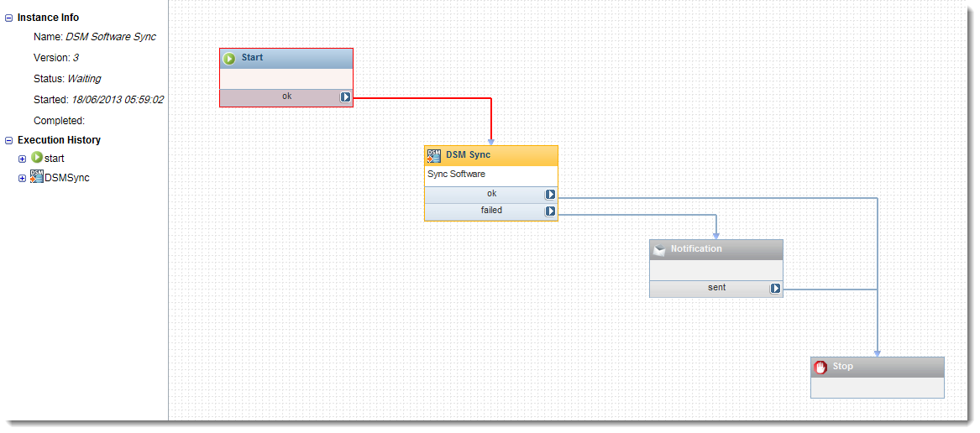The image size is (980, 433).
Task: Click the ok output row of DSM Sync
Action: coord(491,195)
